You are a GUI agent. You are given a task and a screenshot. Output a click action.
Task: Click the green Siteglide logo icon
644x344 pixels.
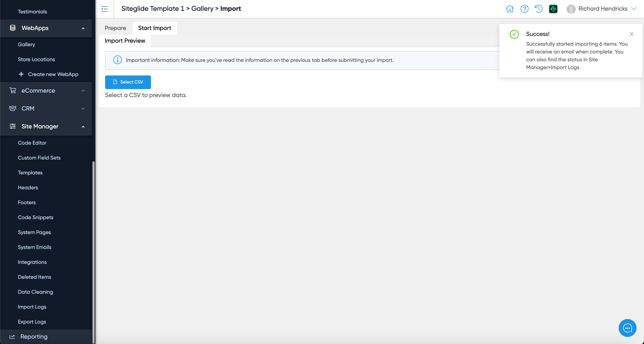click(553, 9)
